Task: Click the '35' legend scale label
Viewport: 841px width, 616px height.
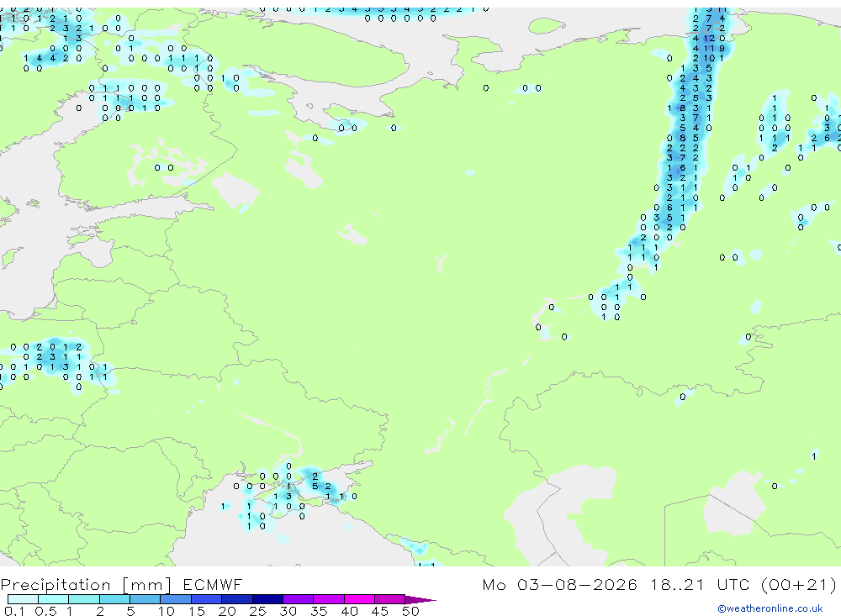Action: click(x=319, y=611)
